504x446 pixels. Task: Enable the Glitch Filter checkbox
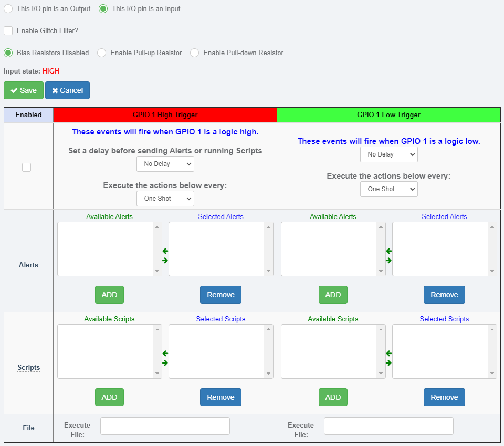[x=8, y=31]
